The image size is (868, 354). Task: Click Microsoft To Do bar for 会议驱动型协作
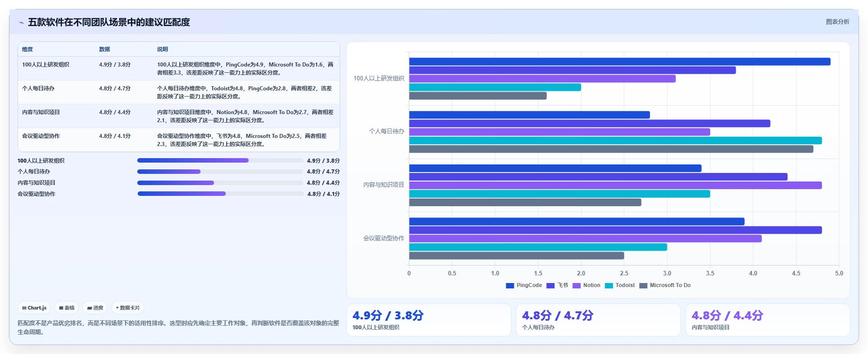click(x=517, y=256)
